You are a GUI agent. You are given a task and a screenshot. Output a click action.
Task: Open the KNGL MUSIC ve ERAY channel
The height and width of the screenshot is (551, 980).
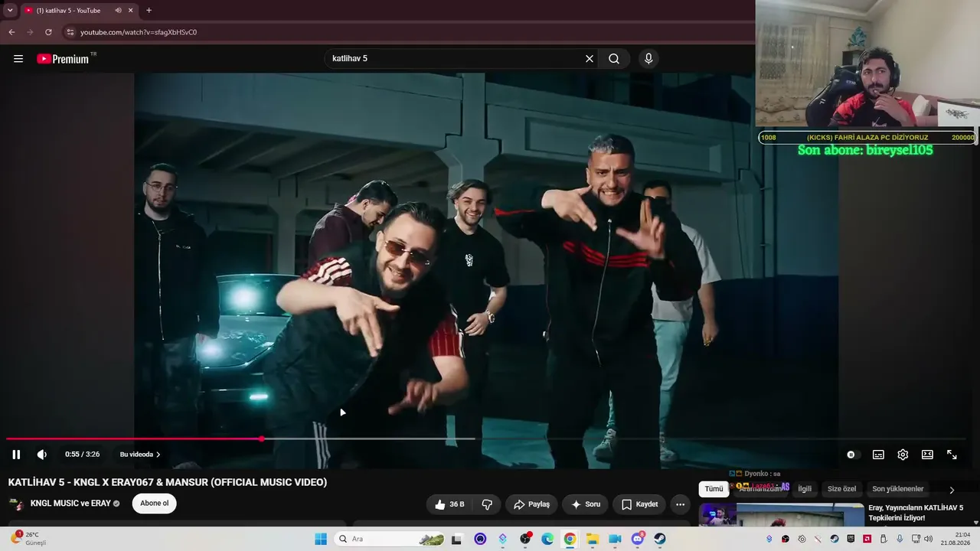(x=70, y=504)
